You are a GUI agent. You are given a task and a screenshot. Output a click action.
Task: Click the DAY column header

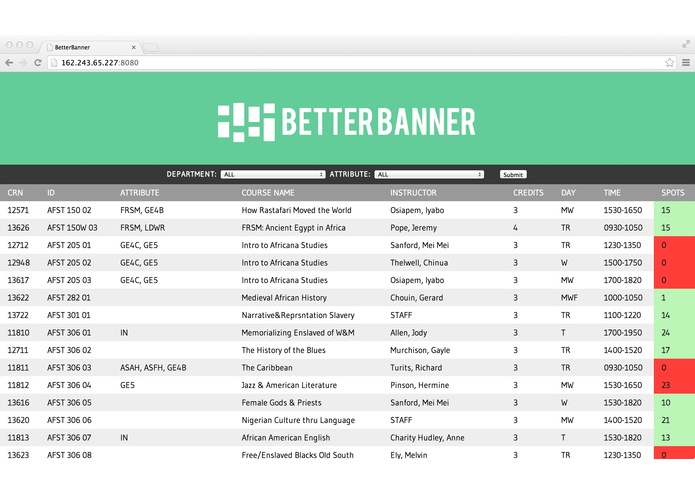(568, 193)
